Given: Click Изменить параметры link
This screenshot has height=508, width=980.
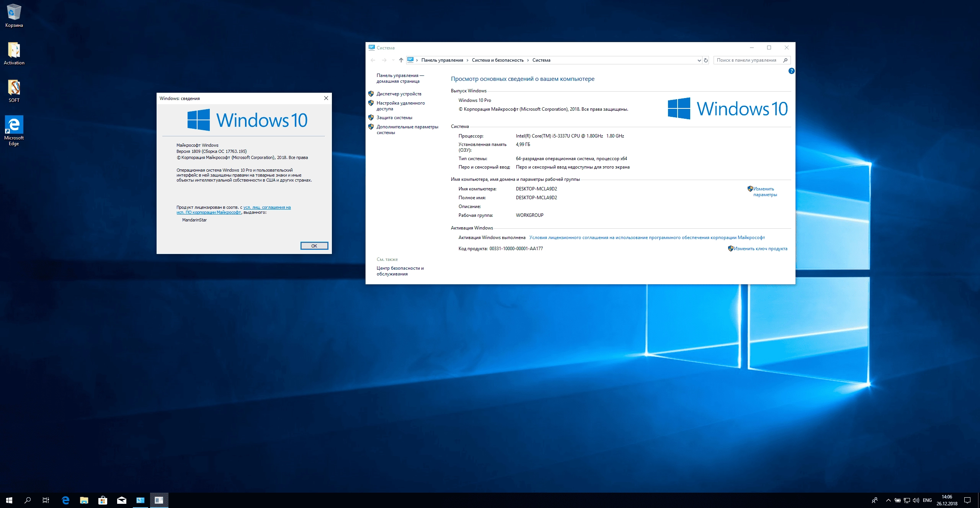Looking at the screenshot, I should 765,192.
